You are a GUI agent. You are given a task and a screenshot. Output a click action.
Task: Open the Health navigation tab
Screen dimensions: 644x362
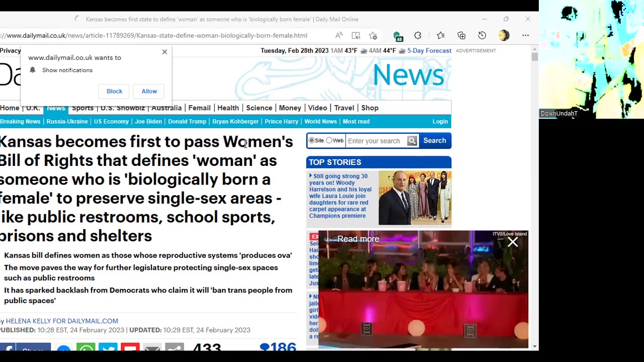pyautogui.click(x=228, y=108)
